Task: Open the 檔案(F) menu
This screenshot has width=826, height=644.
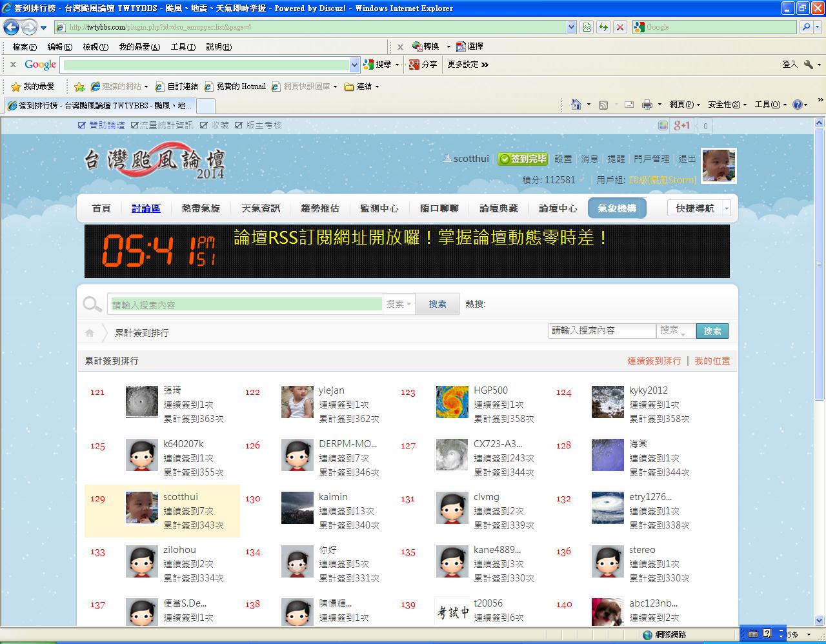Action: 25,46
